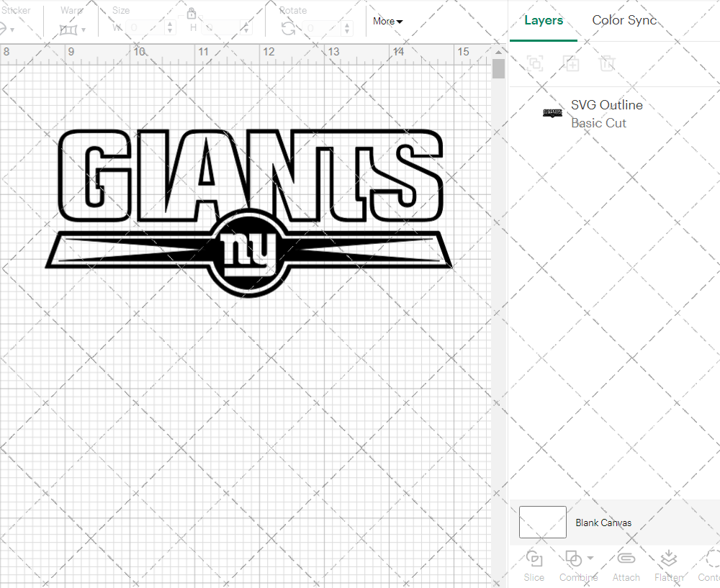Click the Slice tool

pyautogui.click(x=534, y=566)
